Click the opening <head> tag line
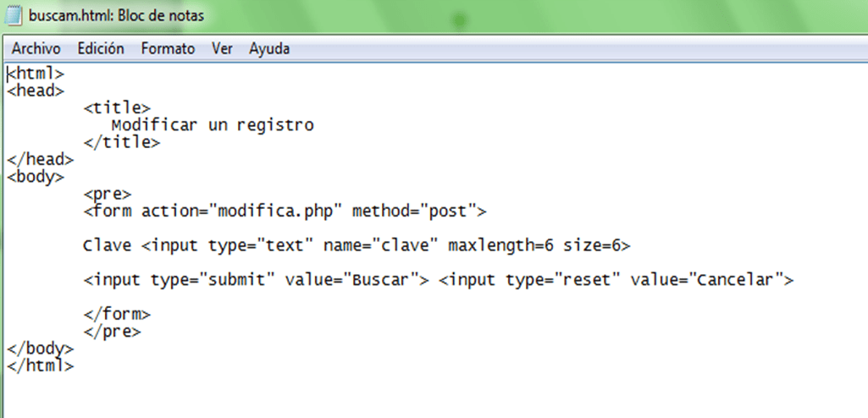The image size is (868, 418). tap(36, 91)
